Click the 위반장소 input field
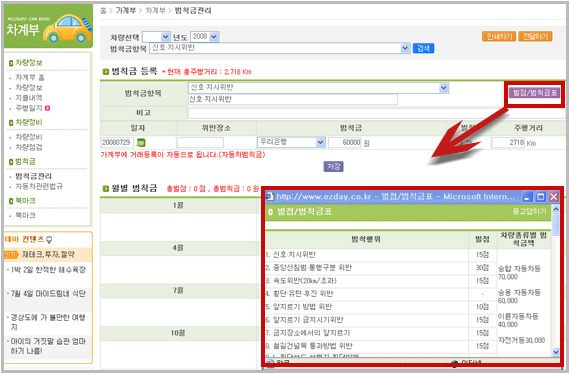 click(200, 142)
